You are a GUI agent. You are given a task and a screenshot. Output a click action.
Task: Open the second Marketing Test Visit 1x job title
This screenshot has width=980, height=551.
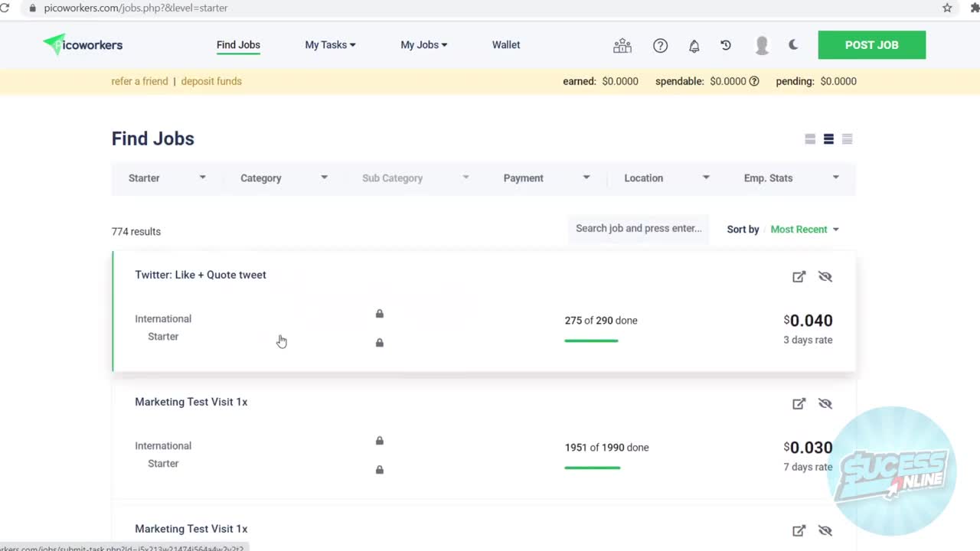pyautogui.click(x=191, y=529)
